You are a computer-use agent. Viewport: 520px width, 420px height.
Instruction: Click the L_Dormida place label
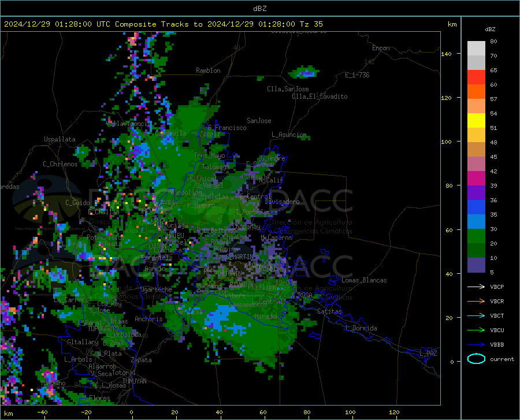tap(361, 328)
